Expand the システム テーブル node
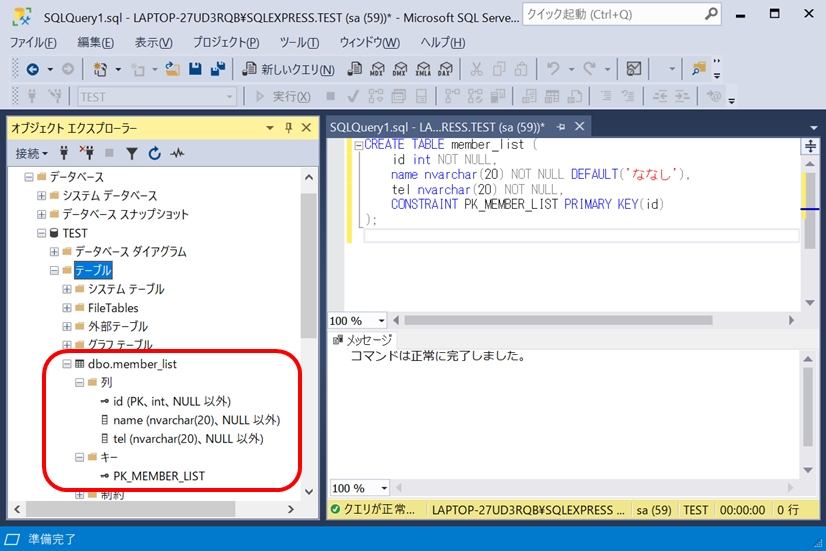The image size is (826, 551). [x=66, y=289]
